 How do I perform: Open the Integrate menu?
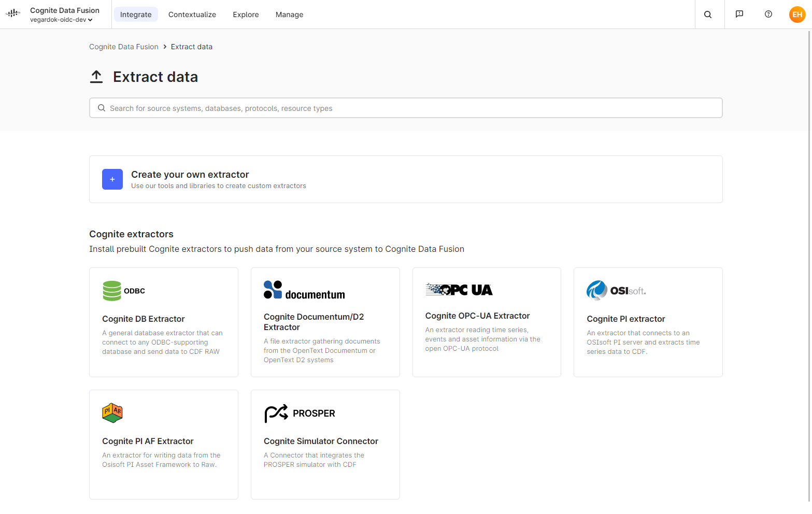click(x=136, y=15)
